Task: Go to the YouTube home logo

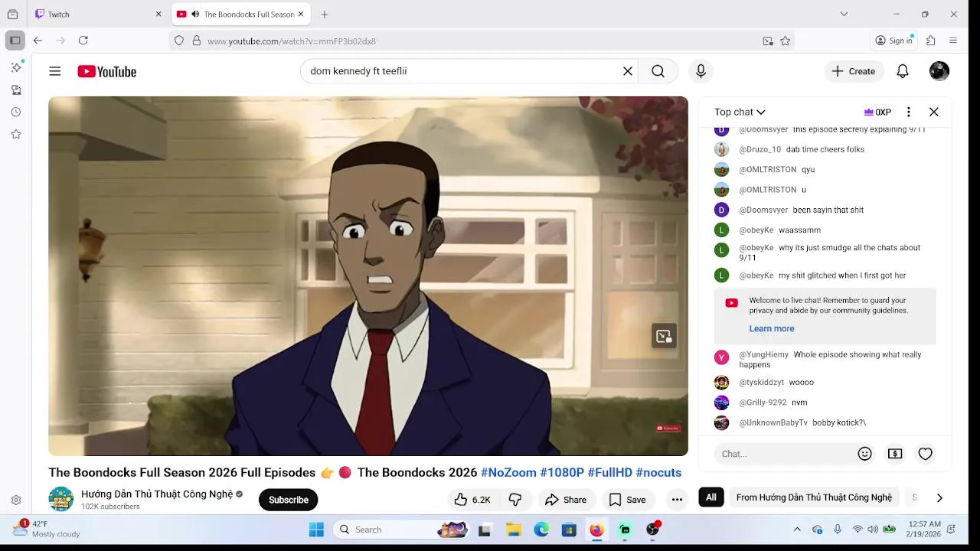Action: (106, 71)
